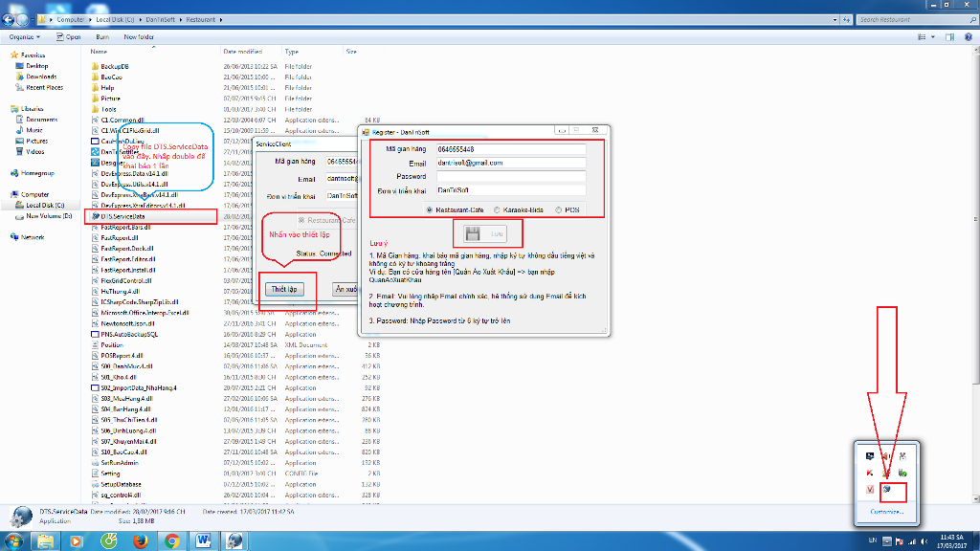Sort files by Date modified column header
Screen dimensions: 980x551
click(x=242, y=52)
